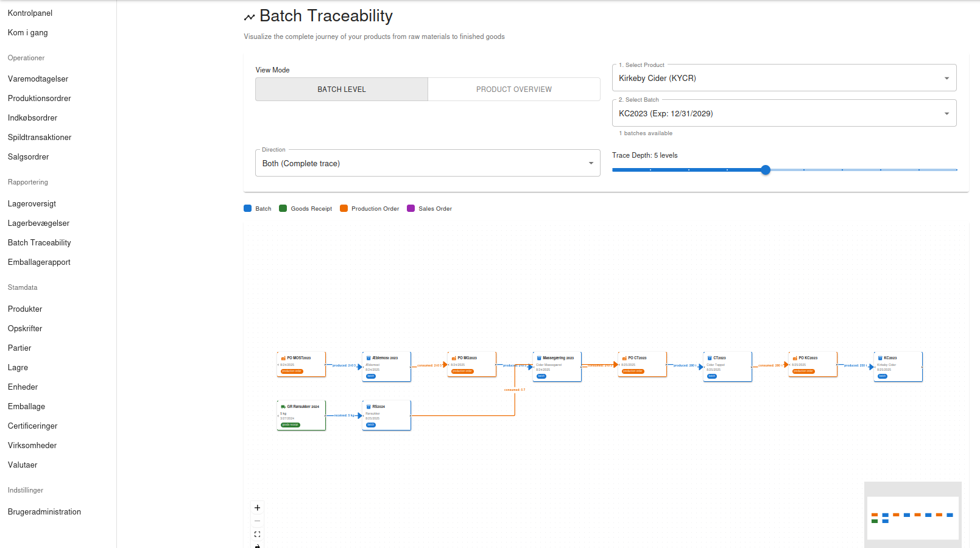
Task: Switch to the PRODUCT OVERVIEW tab
Action: point(513,89)
